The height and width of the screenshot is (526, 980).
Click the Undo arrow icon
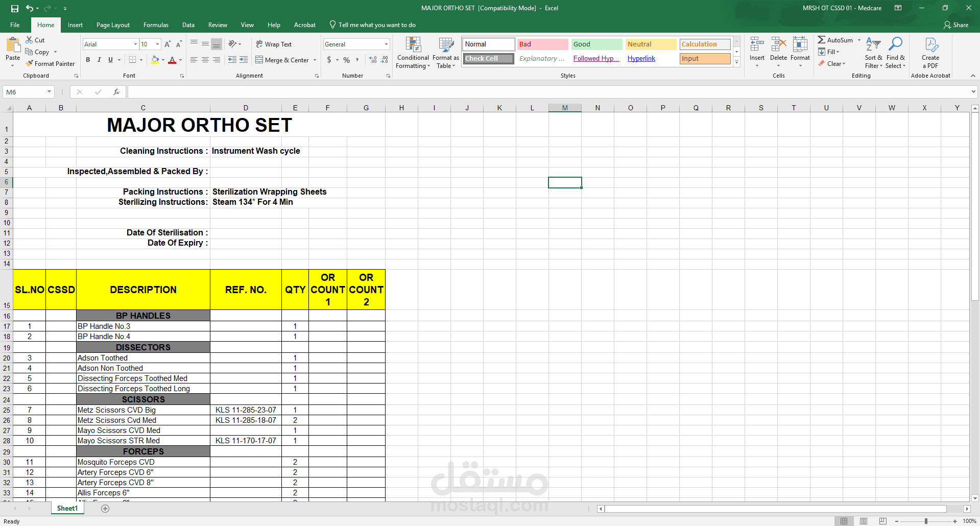[x=30, y=8]
